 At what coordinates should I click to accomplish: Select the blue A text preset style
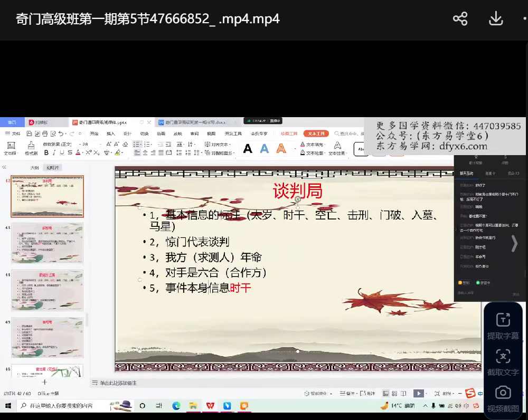(265, 148)
